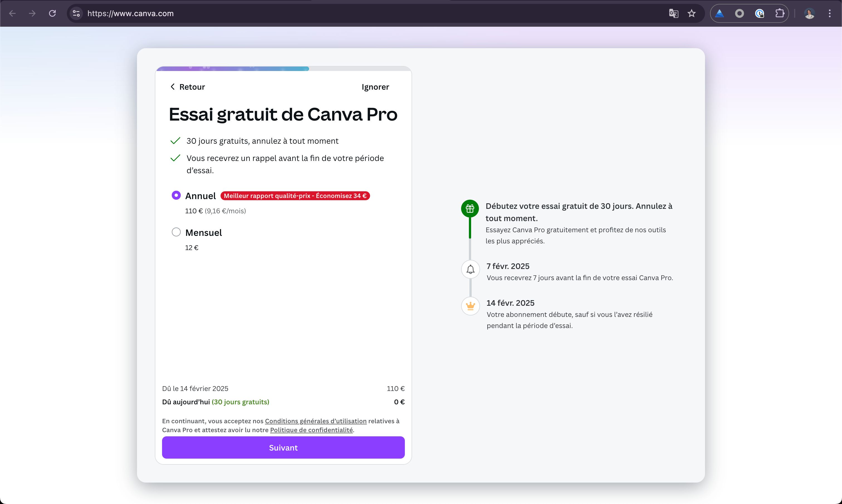The image size is (842, 504).
Task: Go back with the browser back arrow
Action: (x=13, y=14)
